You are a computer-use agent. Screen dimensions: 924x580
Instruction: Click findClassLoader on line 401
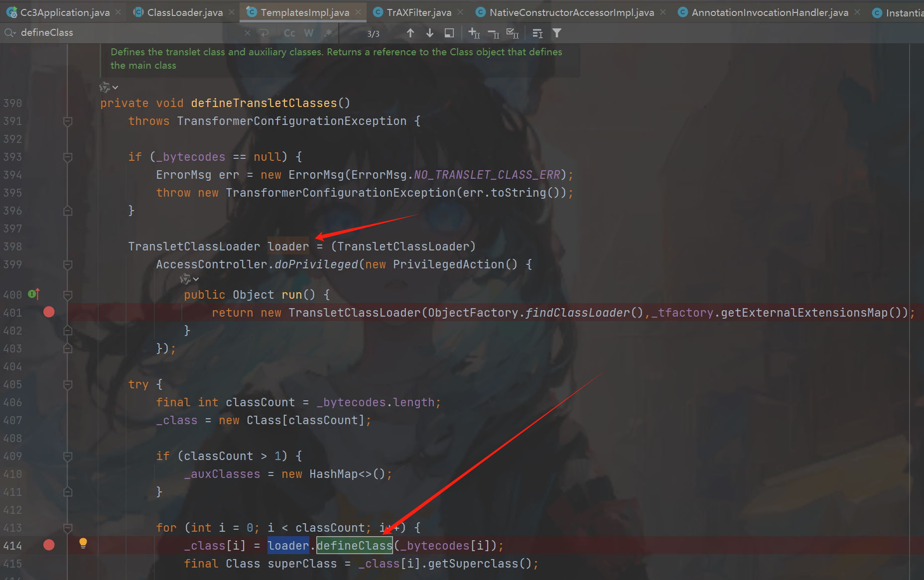[578, 313]
